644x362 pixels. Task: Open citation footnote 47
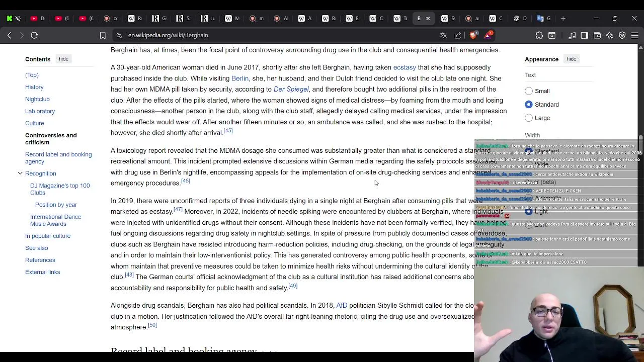coord(178,210)
